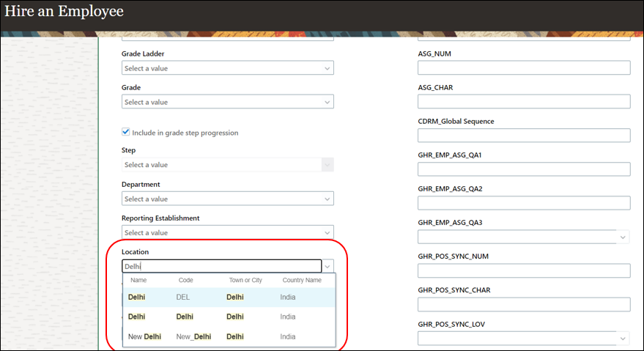The height and width of the screenshot is (351, 644).
Task: Select Delhi location with code Delhi
Action: pos(227,317)
